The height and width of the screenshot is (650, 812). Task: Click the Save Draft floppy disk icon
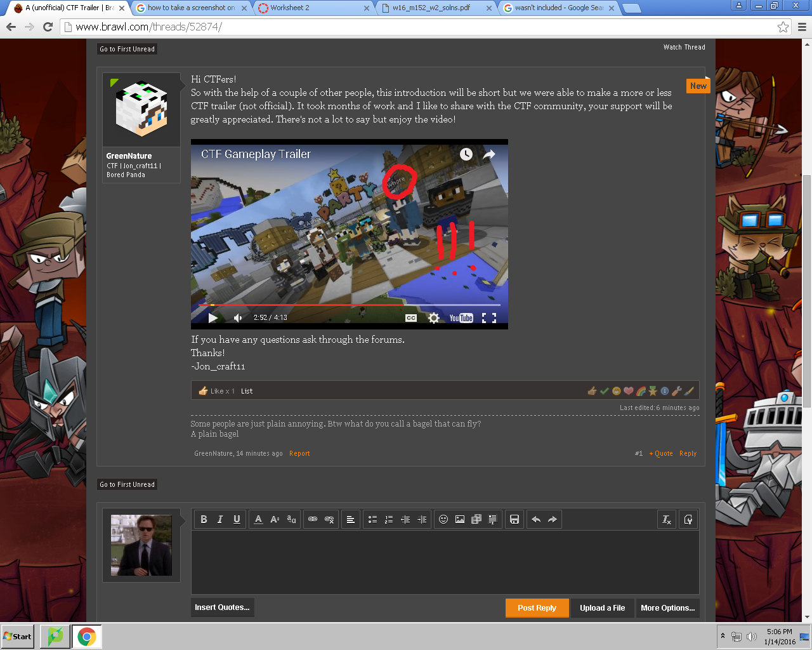(x=514, y=519)
